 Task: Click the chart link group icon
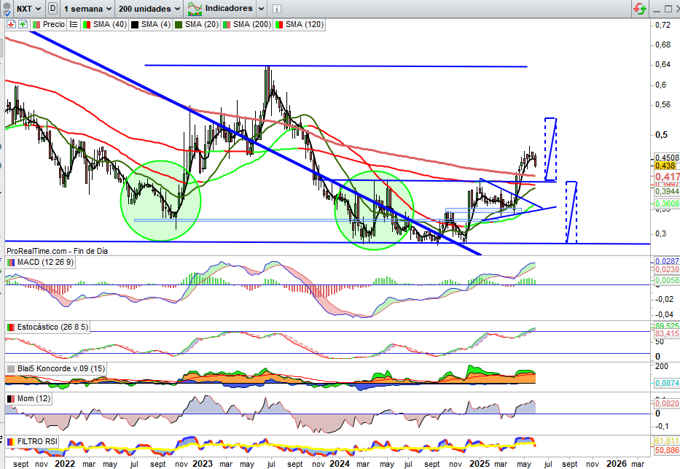7,9
